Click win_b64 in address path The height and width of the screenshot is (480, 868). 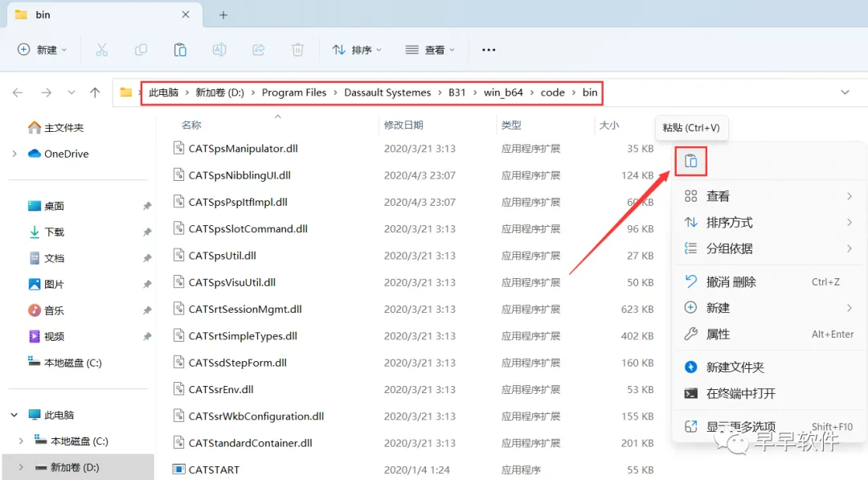click(x=503, y=92)
